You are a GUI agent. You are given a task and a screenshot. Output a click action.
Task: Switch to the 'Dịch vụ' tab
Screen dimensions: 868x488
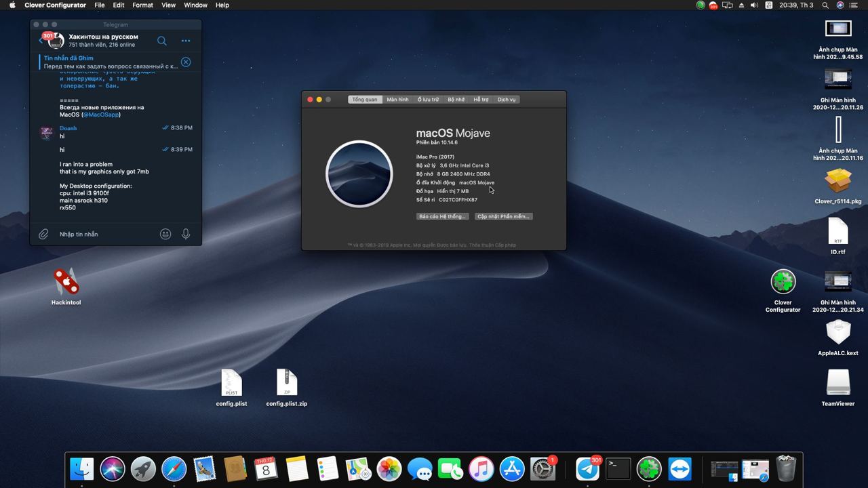[x=507, y=100]
